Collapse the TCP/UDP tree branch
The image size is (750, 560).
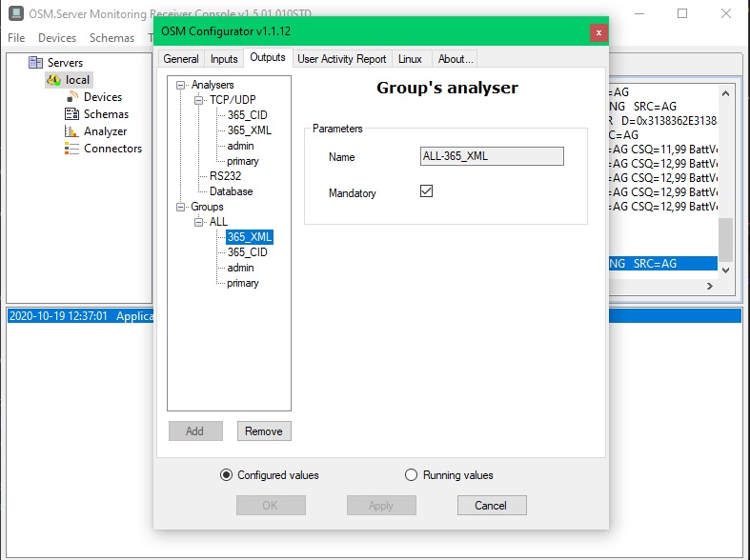click(x=199, y=100)
